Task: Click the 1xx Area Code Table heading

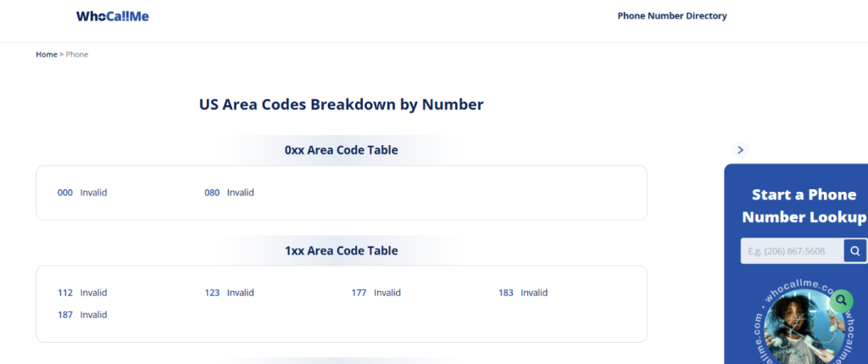Action: click(x=342, y=250)
